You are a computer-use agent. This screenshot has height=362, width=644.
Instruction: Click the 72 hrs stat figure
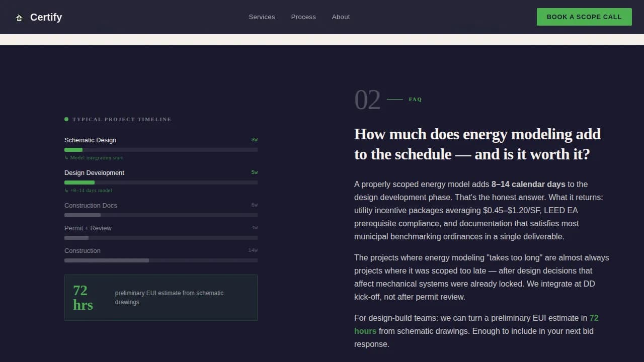click(x=83, y=298)
